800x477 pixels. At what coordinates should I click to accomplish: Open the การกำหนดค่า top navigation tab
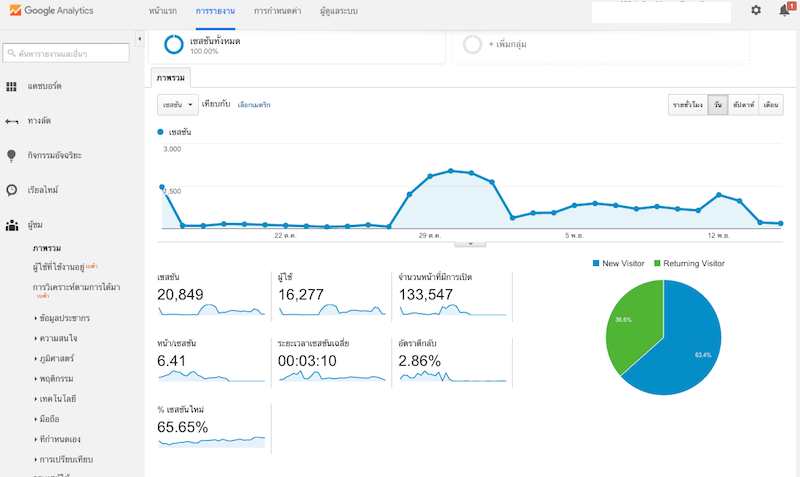click(278, 11)
